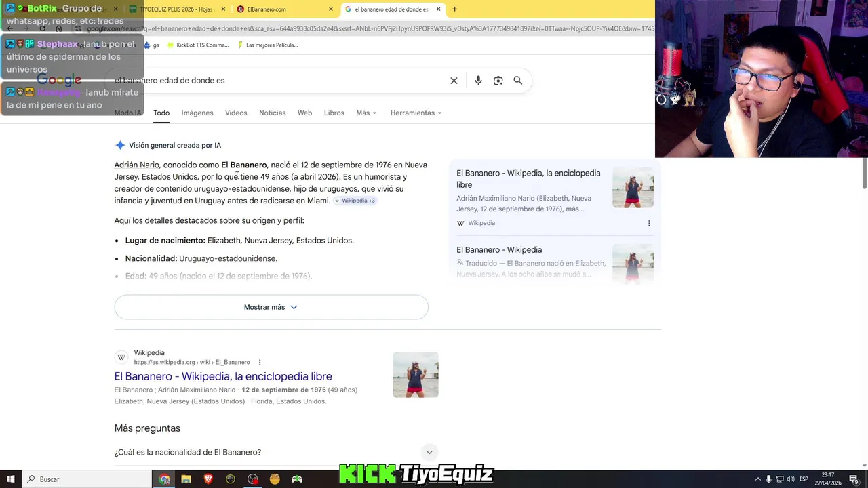Open File Explorer from taskbar
868x488 pixels.
coord(186,479)
